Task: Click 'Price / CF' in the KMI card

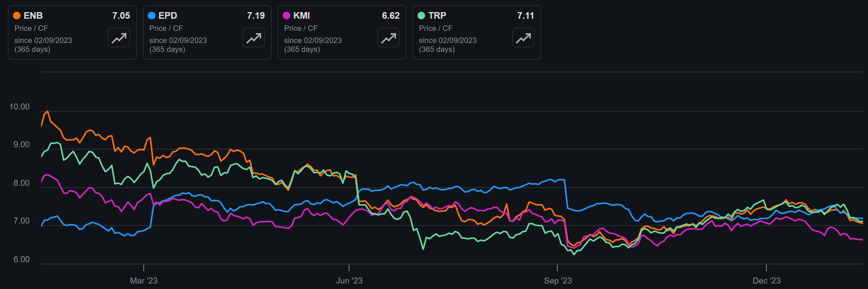Action: [x=301, y=28]
